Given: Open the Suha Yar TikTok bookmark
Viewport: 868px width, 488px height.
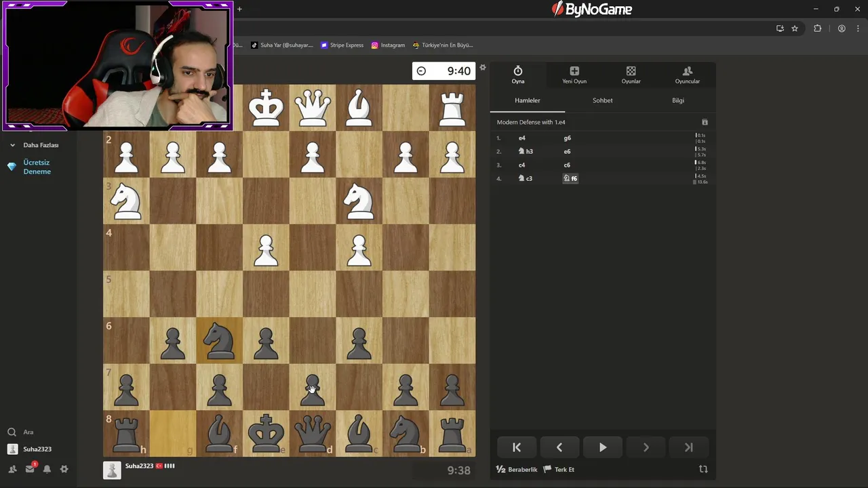Looking at the screenshot, I should point(281,45).
